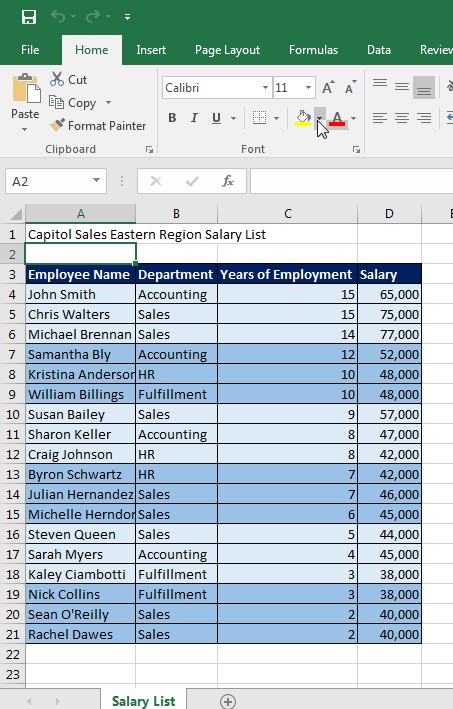Toggle Italic formatting
Viewport: 453px width, 709px height.
[x=194, y=118]
